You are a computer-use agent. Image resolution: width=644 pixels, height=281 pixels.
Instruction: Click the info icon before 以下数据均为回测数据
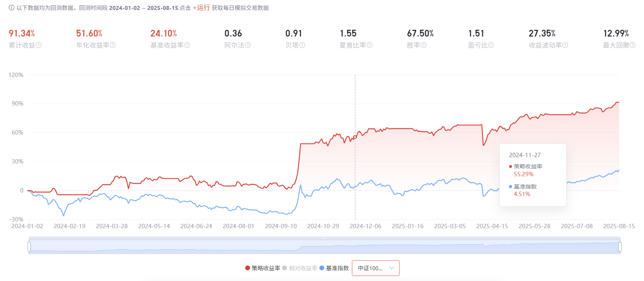tap(12, 8)
